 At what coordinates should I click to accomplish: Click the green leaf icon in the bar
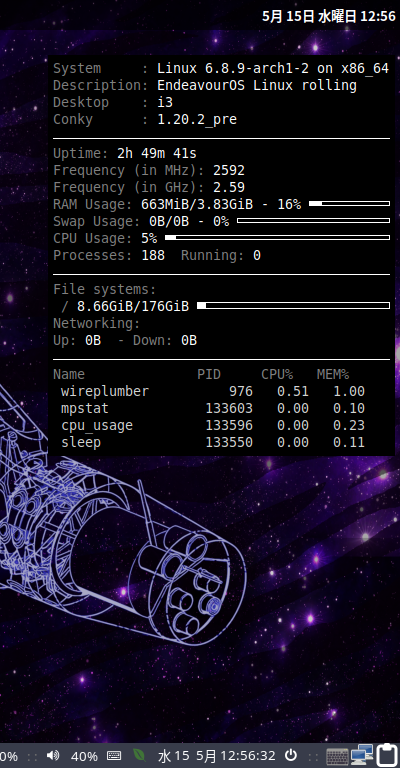pyautogui.click(x=140, y=755)
